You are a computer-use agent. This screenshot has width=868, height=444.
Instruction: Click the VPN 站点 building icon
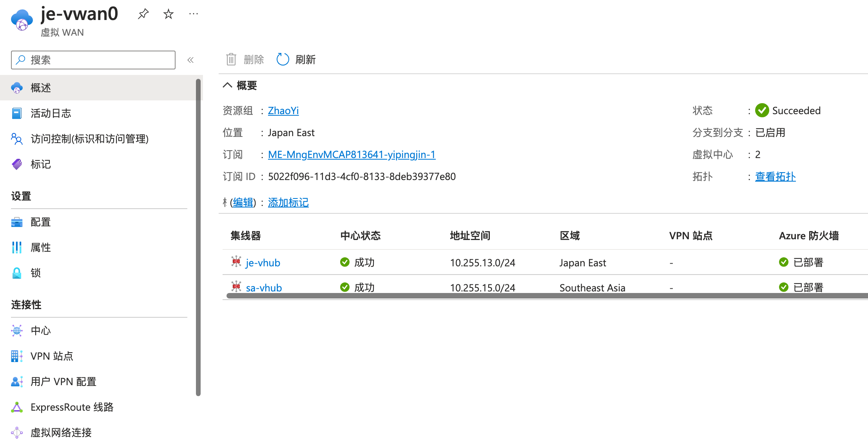pos(17,356)
